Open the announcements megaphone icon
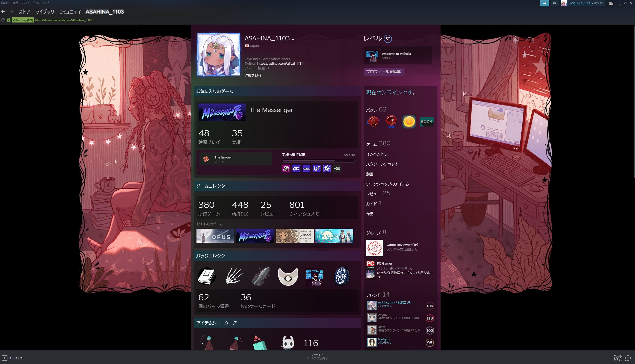The image size is (635, 364). click(545, 3)
